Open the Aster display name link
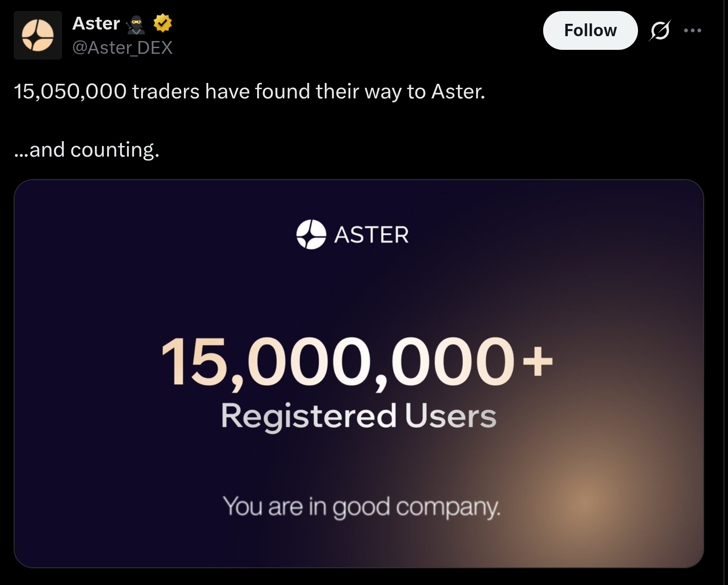Viewport: 728px width, 585px height. pyautogui.click(x=96, y=23)
